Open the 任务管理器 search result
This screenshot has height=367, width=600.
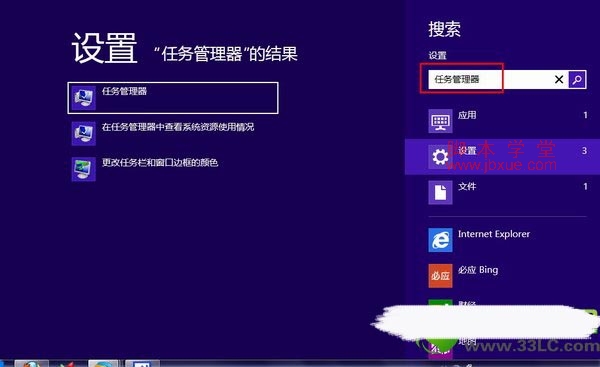[173, 98]
